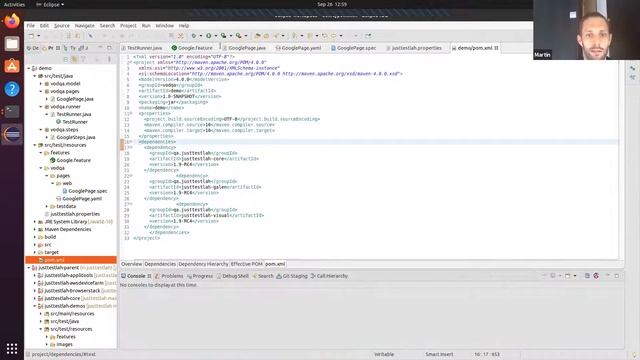Open the Dependencies tab of POM editor
The image size is (640, 360).
160,264
